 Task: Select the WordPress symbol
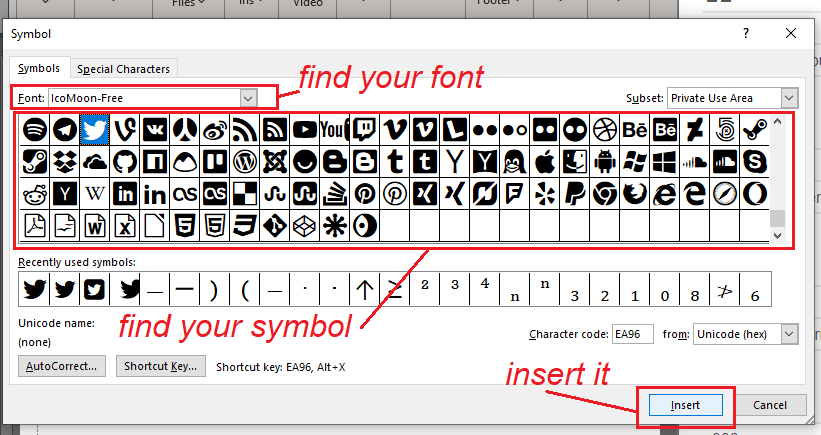(245, 162)
